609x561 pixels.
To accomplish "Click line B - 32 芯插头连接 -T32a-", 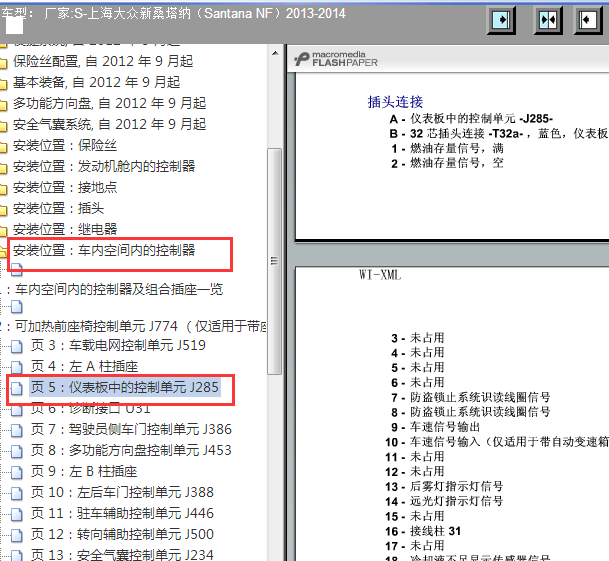I will (499, 134).
